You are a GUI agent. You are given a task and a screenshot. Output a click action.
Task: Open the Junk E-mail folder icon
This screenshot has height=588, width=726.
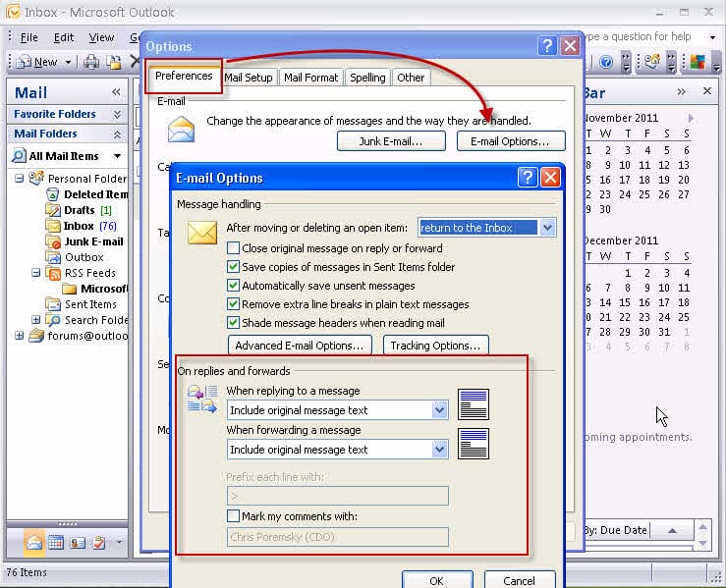[x=53, y=241]
